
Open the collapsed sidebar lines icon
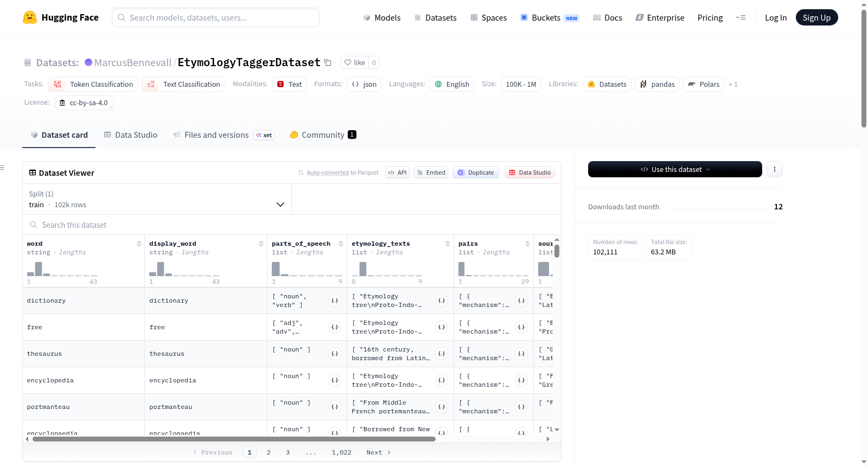2,168
